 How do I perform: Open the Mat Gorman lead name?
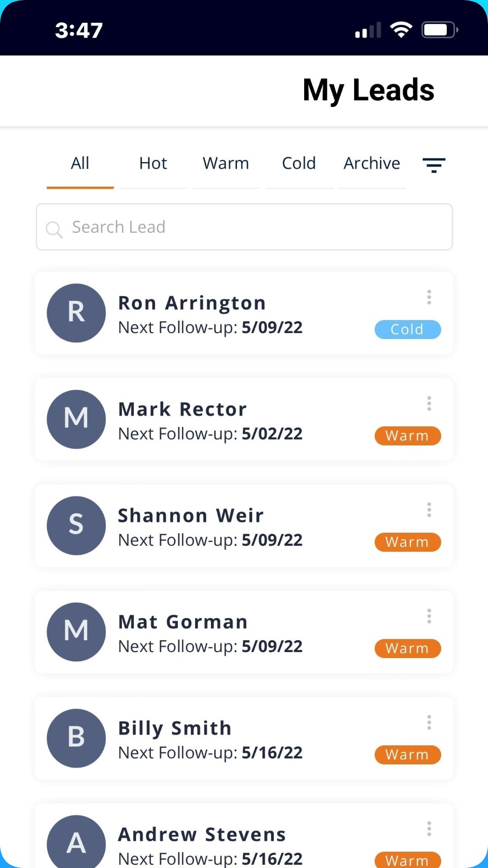coord(183,622)
